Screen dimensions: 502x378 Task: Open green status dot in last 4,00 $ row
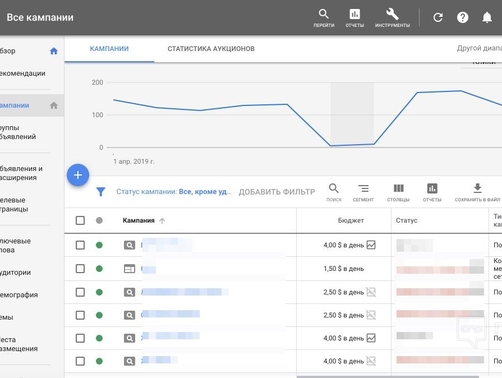(99, 361)
